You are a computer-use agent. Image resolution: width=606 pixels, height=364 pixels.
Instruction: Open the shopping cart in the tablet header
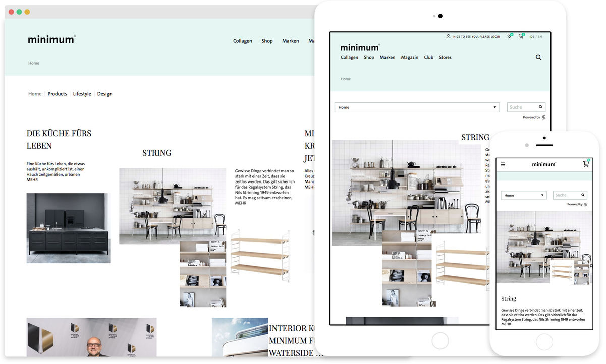pyautogui.click(x=521, y=36)
